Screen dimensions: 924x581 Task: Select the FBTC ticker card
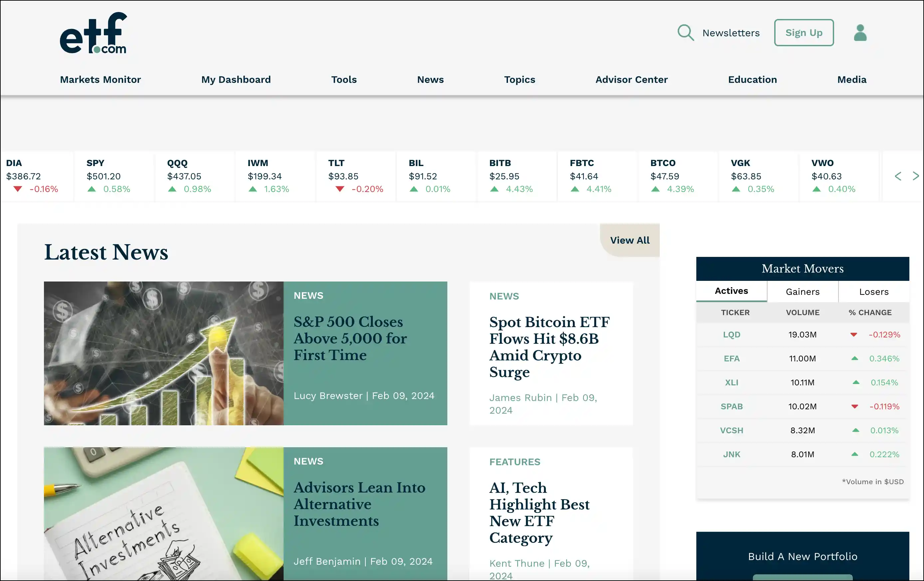[598, 176]
